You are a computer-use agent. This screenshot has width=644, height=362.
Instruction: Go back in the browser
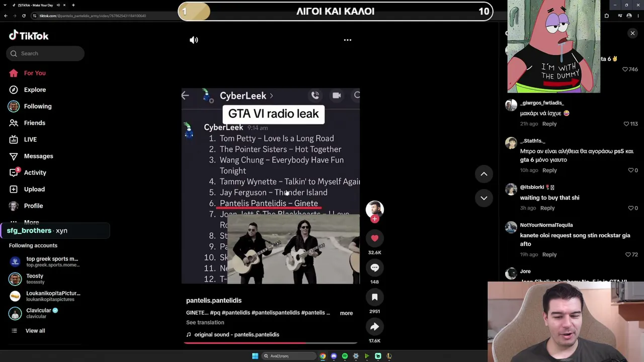[x=6, y=16]
